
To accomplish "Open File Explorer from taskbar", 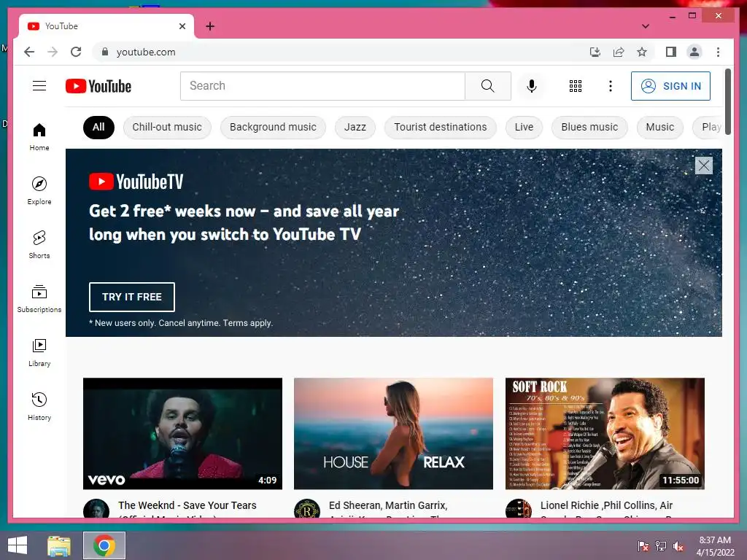I will (59, 545).
